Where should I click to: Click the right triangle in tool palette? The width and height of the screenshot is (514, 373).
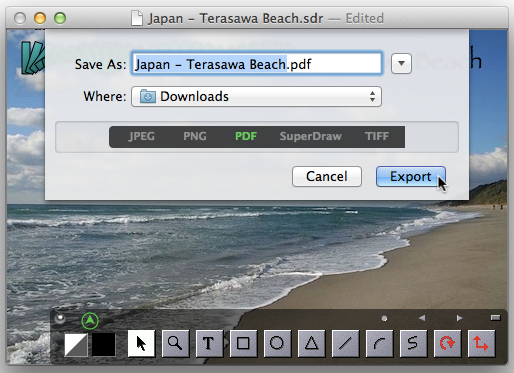459,318
